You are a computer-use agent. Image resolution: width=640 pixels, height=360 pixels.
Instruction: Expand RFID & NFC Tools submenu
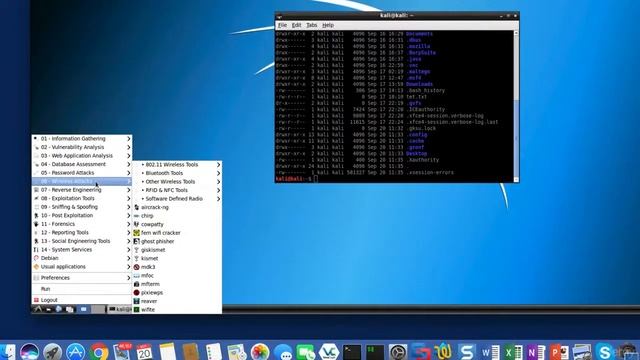pos(177,190)
